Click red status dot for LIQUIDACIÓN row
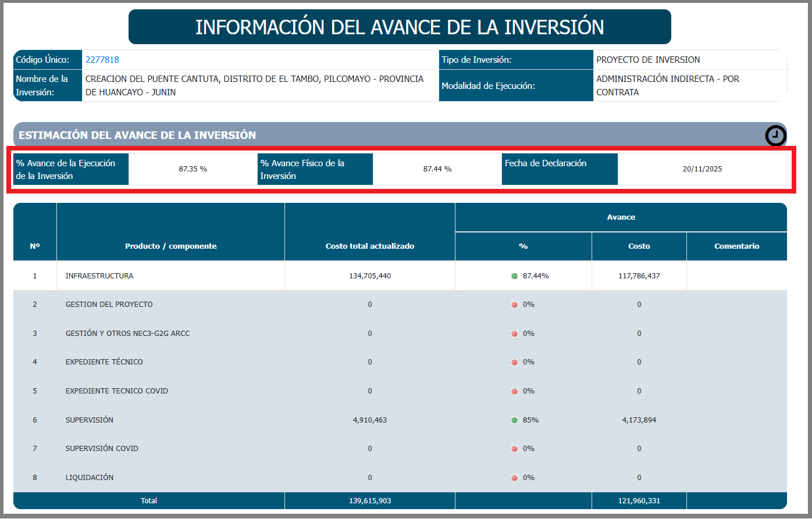 pyautogui.click(x=514, y=478)
